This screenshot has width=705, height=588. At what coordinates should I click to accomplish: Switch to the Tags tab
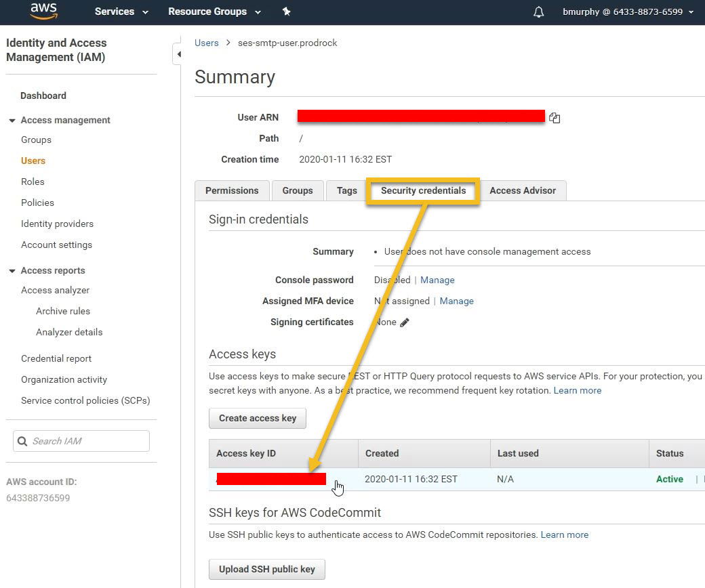coord(347,190)
